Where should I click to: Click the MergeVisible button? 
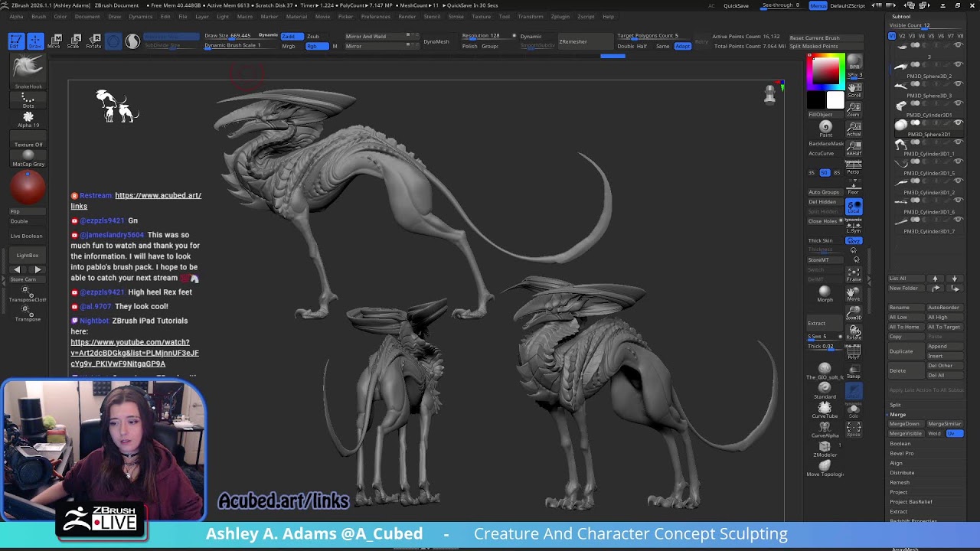pyautogui.click(x=906, y=434)
